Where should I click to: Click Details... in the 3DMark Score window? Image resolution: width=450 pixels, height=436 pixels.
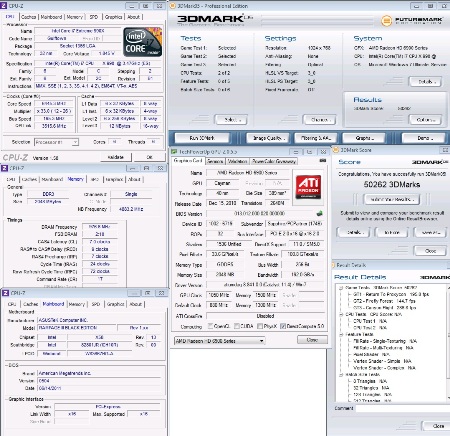coord(353,232)
